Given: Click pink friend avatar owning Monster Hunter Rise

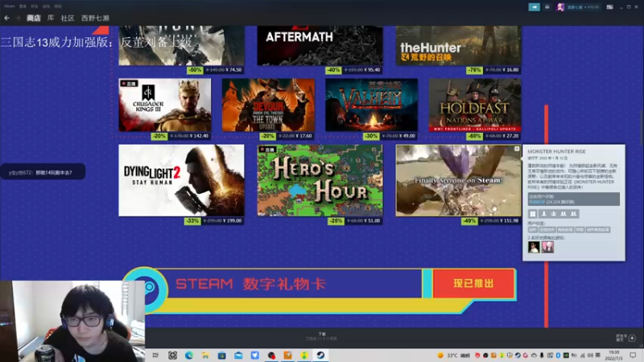Looking at the screenshot, I should tap(547, 247).
